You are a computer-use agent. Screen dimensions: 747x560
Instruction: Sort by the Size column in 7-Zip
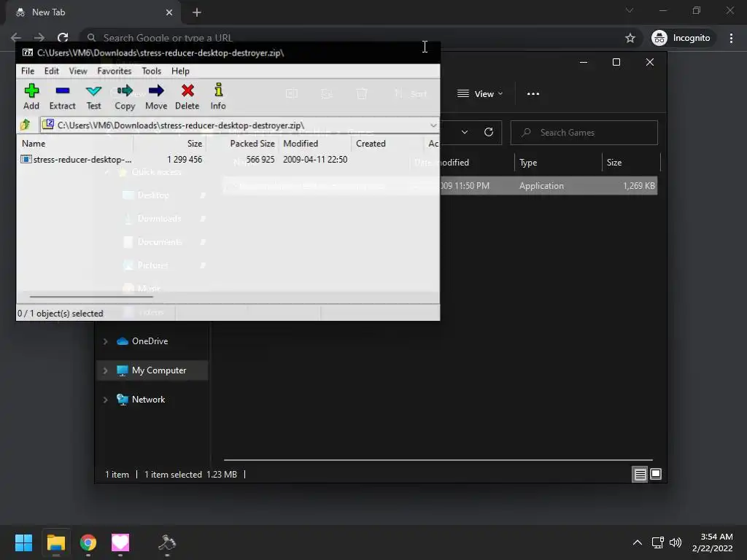point(169,144)
